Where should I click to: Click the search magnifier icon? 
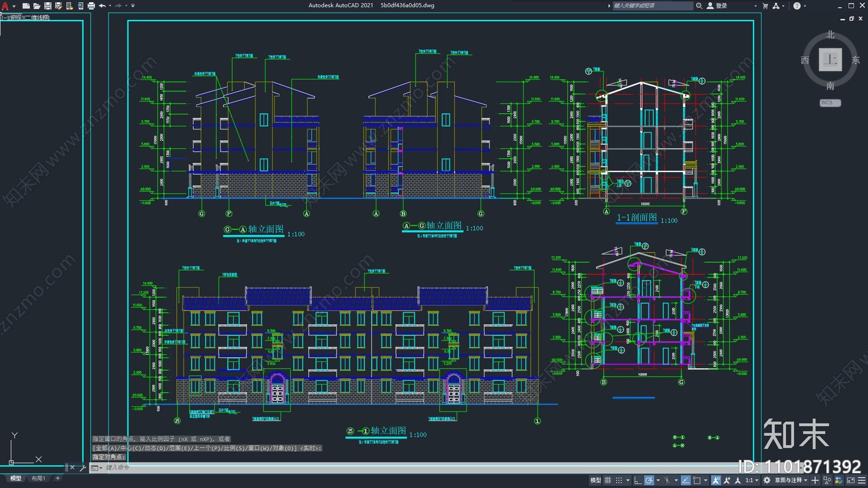pos(699,6)
